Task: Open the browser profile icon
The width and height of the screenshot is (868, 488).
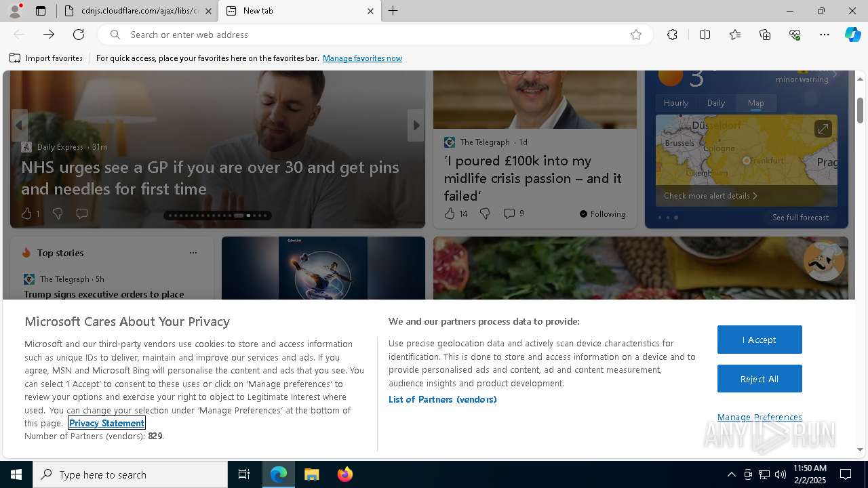Action: 15,11
